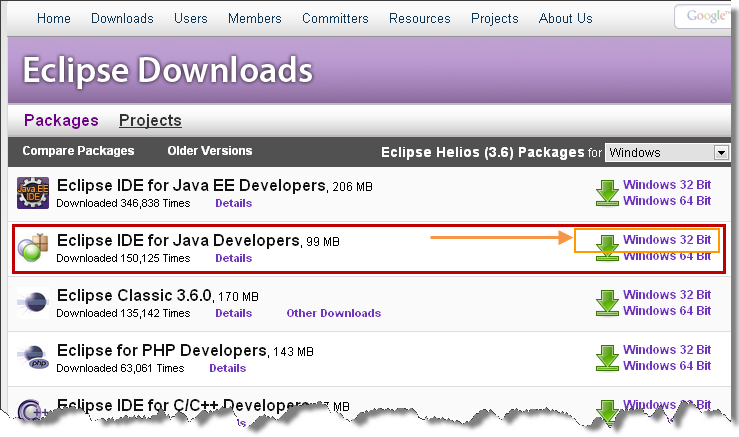Click the Eclipse Classic 3.6.0 title
Image resolution: width=739 pixels, height=437 pixels.
click(134, 296)
